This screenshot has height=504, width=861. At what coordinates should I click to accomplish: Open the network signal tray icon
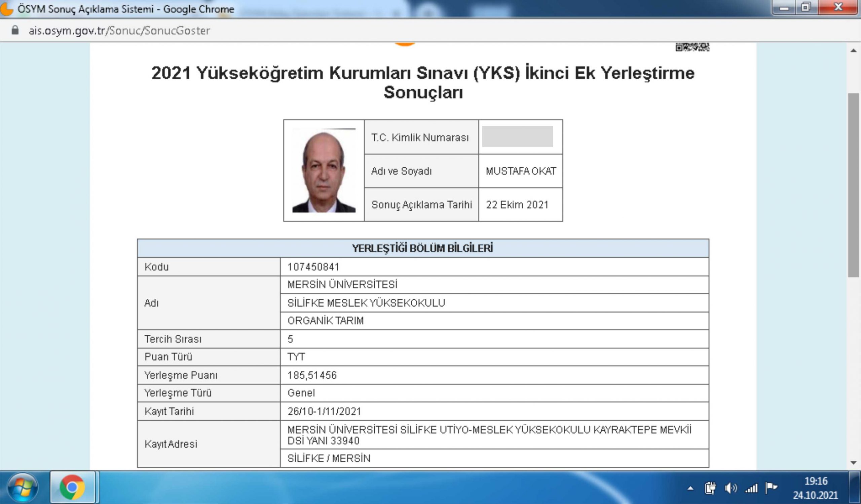(751, 488)
